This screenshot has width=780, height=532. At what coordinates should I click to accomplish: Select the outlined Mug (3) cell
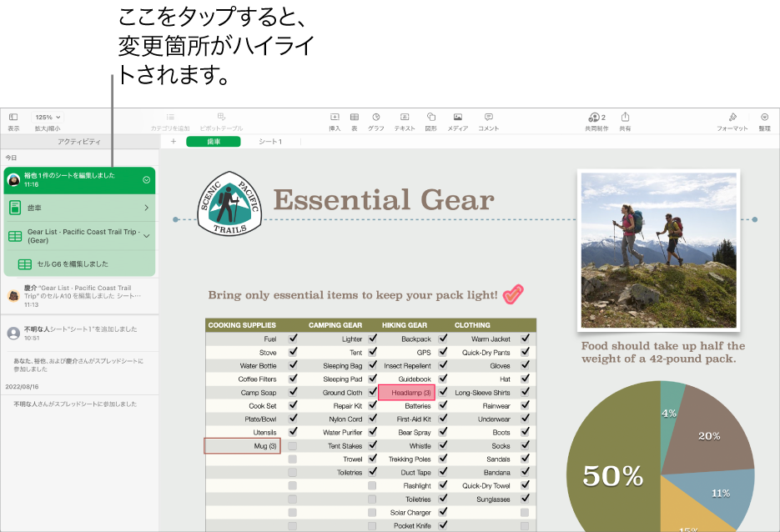pos(242,446)
